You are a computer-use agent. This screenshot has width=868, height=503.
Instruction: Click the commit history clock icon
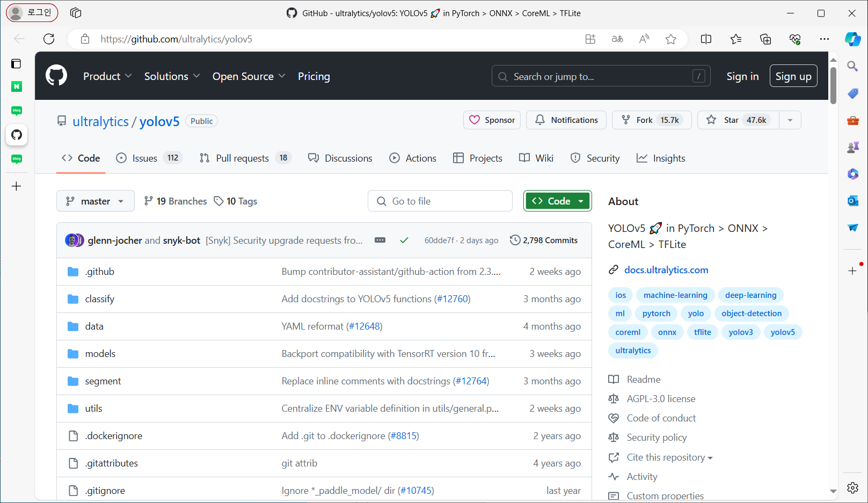[x=515, y=240]
